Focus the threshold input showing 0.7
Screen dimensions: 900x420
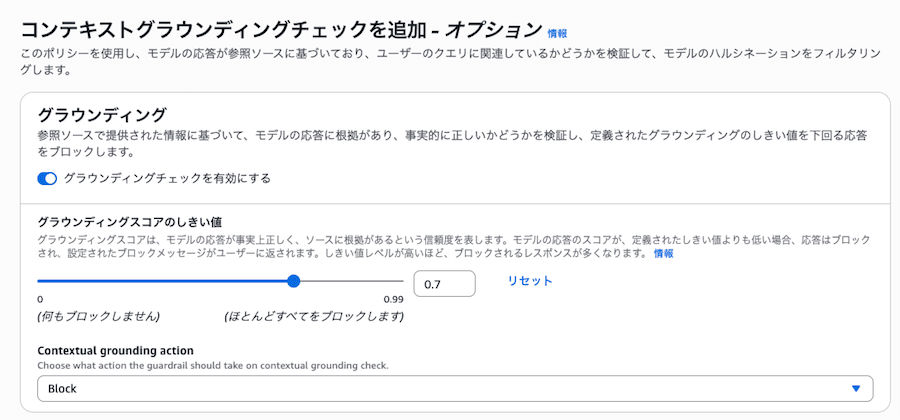pyautogui.click(x=443, y=284)
